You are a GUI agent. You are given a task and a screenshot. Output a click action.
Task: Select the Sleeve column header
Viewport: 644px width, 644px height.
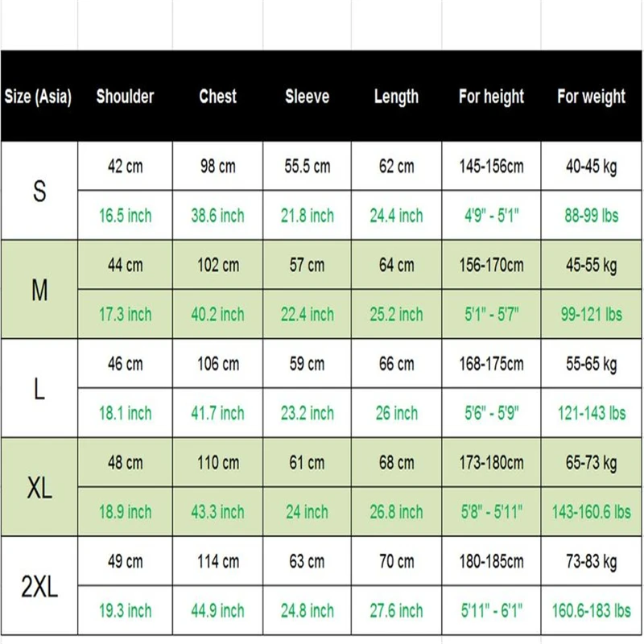point(307,97)
